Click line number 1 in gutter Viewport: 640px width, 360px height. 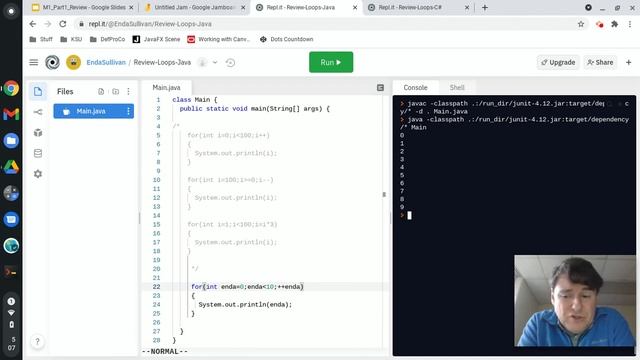click(158, 100)
